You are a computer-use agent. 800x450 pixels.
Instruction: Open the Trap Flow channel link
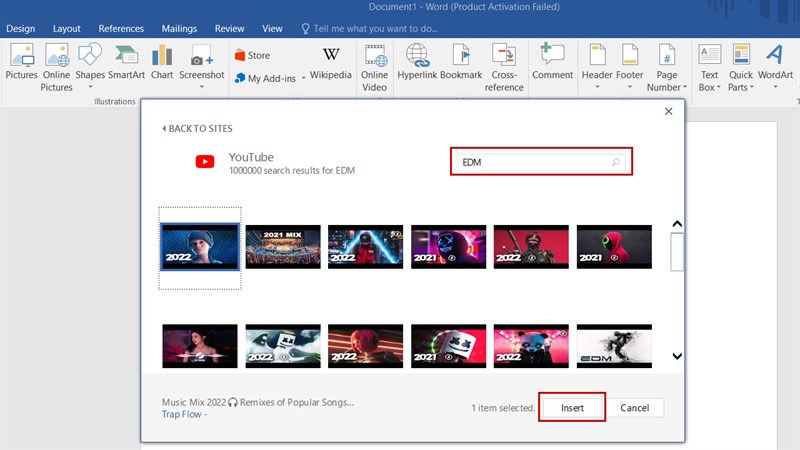(182, 414)
